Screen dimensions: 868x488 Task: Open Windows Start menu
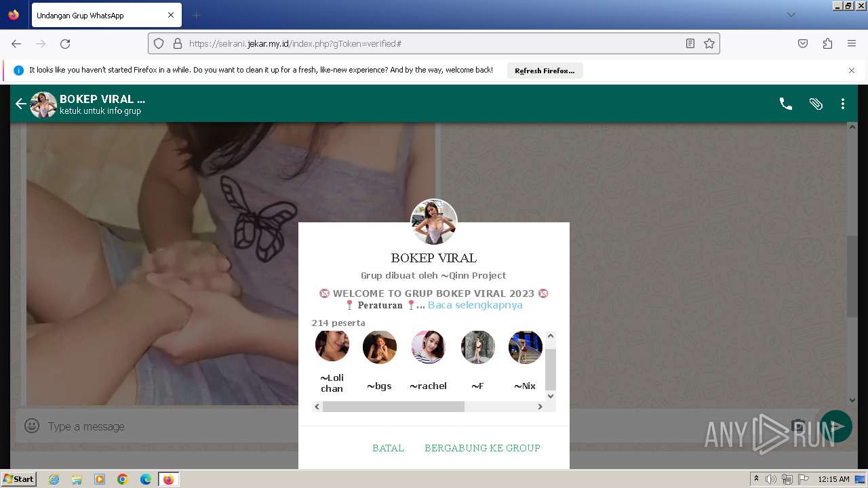(x=19, y=479)
